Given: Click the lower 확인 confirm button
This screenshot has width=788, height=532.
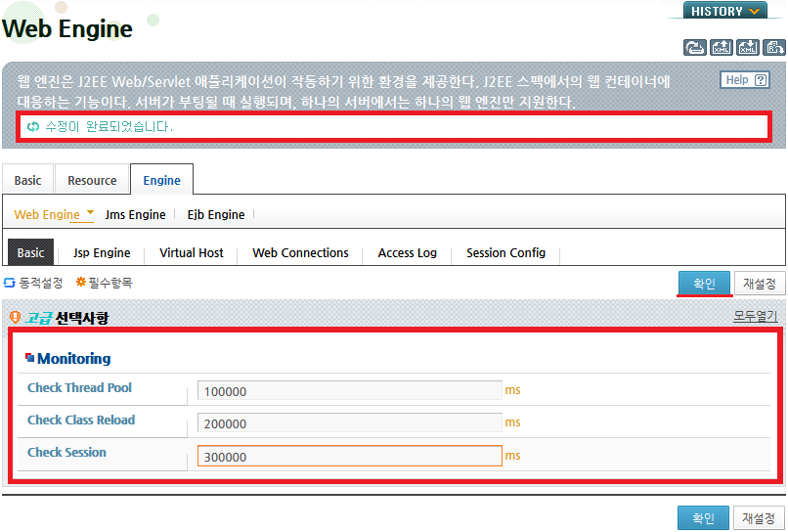Looking at the screenshot, I should click(703, 518).
